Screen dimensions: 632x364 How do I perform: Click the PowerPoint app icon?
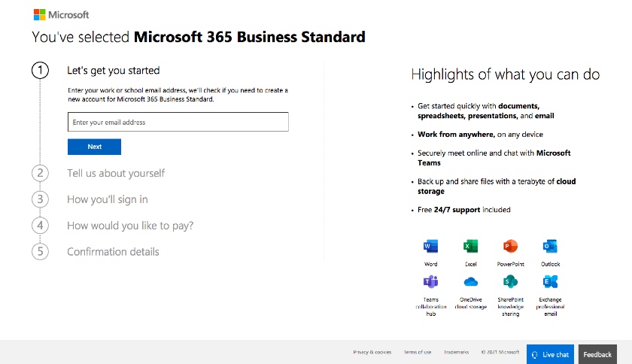click(x=510, y=246)
